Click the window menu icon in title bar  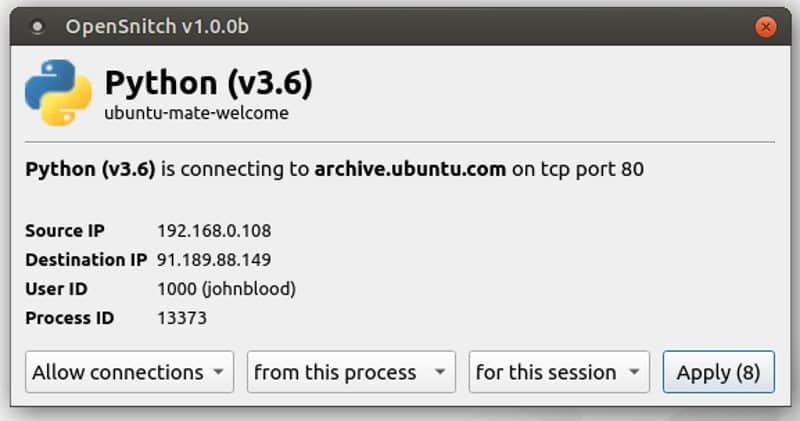(37, 27)
